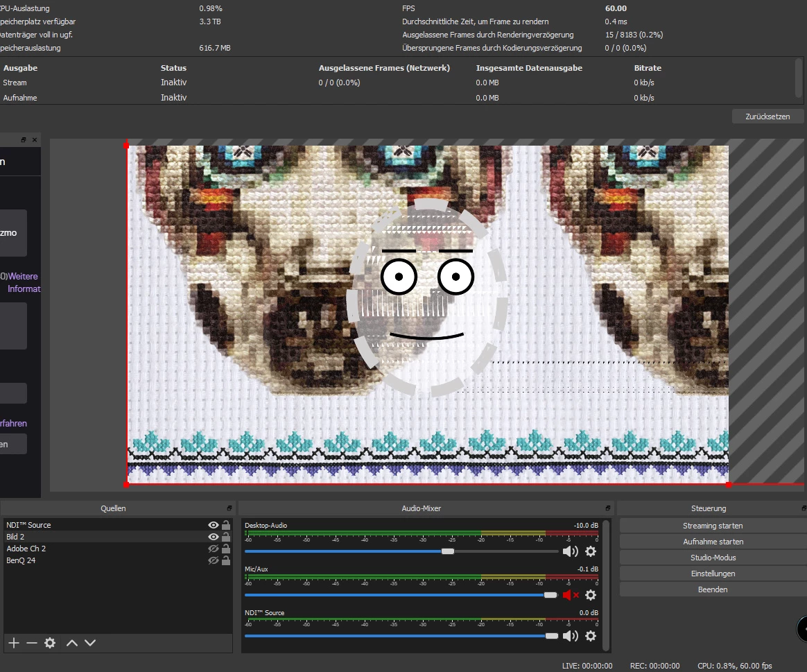The width and height of the screenshot is (807, 672).
Task: Move selected source up with the arrow
Action: pyautogui.click(x=72, y=643)
